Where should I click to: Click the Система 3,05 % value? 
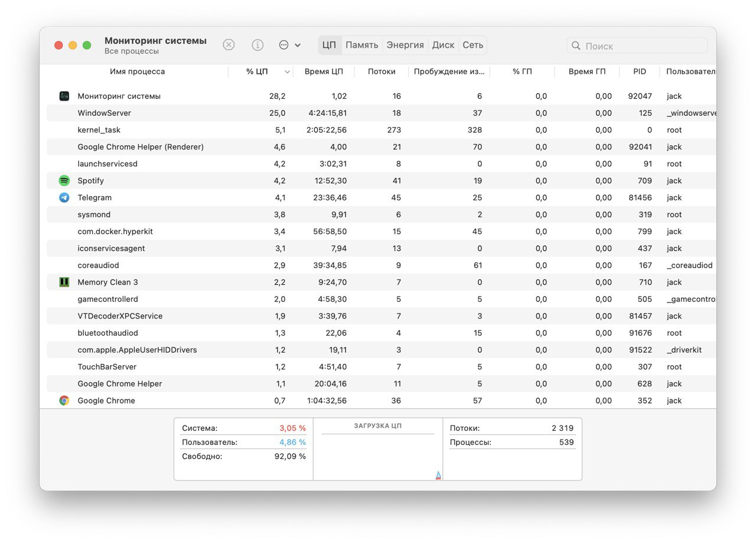point(292,428)
